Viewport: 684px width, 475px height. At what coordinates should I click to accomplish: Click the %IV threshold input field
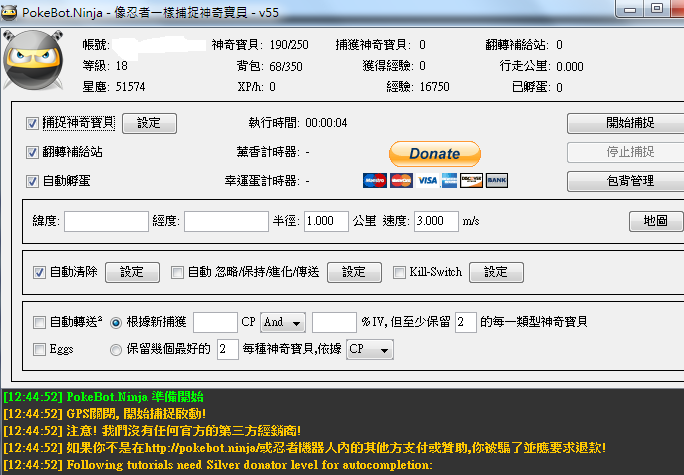pos(335,322)
